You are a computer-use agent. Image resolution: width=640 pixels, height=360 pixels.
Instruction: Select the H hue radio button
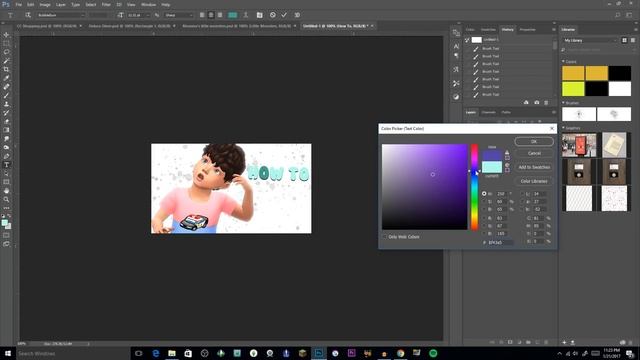(x=484, y=194)
